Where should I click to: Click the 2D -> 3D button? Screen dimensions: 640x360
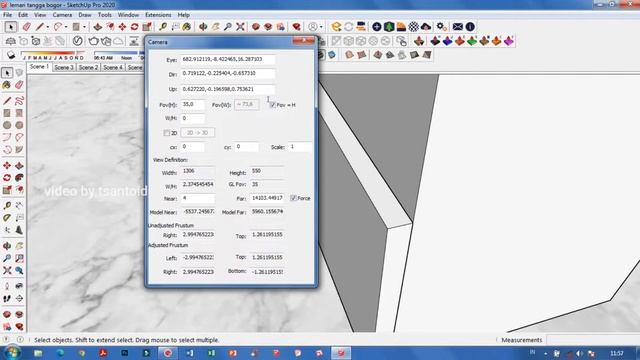pyautogui.click(x=198, y=133)
